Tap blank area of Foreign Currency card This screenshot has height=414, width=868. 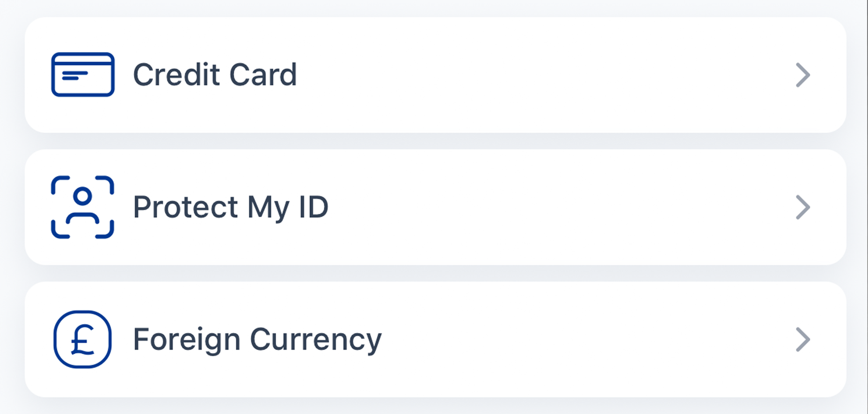click(x=562, y=340)
